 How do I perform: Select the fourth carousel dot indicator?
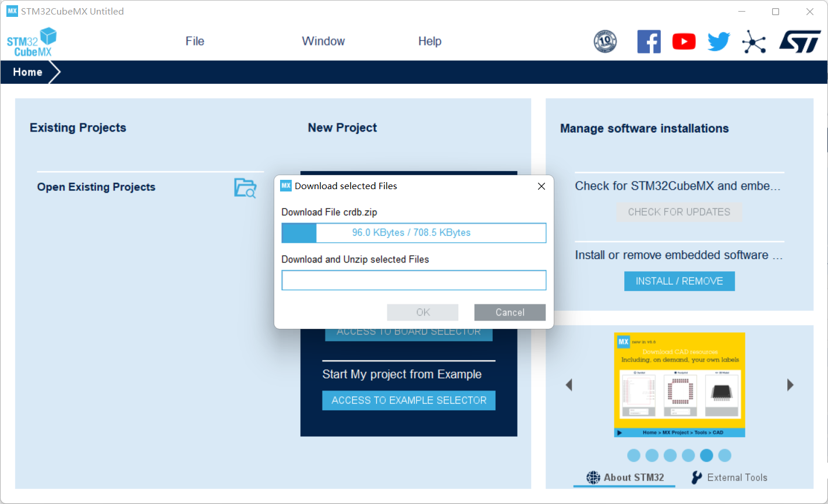pyautogui.click(x=688, y=456)
